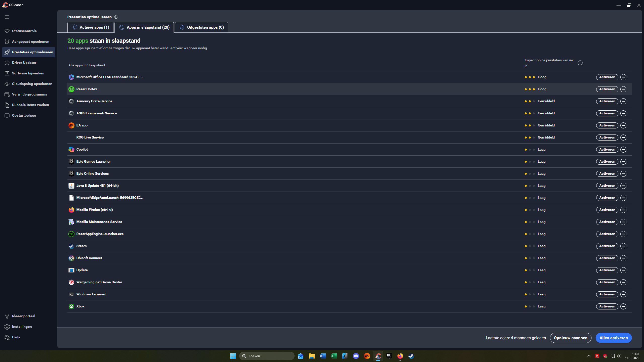Click the Zoeken search box in taskbar
This screenshot has width=644, height=362.
click(x=267, y=356)
